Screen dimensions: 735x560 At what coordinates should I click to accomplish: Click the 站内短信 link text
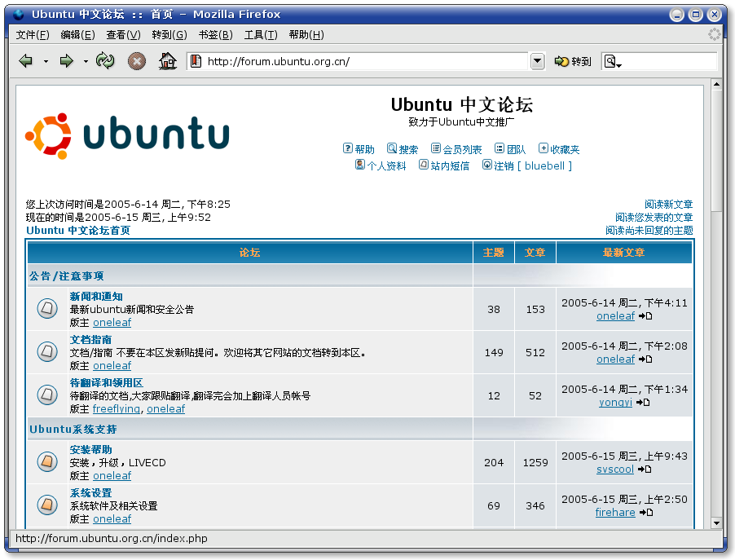tap(450, 165)
